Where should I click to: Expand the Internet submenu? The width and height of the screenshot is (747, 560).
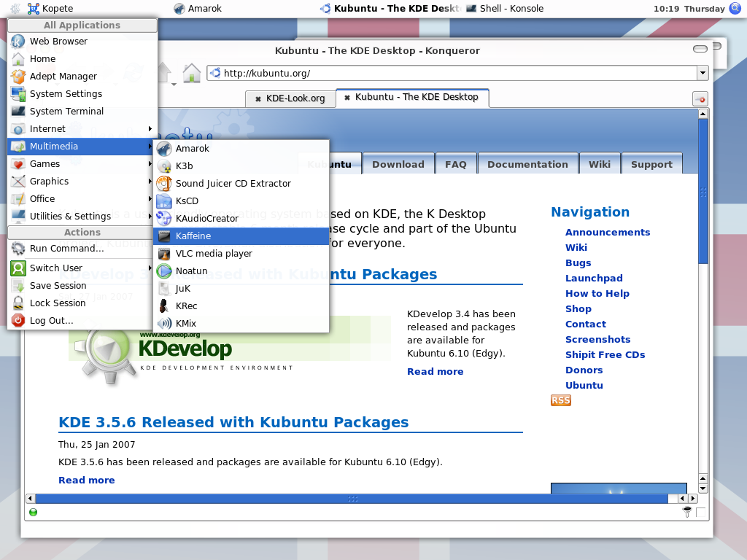150,128
